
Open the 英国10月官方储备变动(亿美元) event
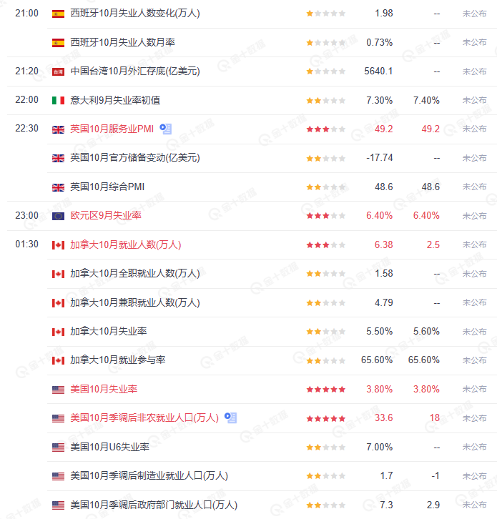coord(135,158)
